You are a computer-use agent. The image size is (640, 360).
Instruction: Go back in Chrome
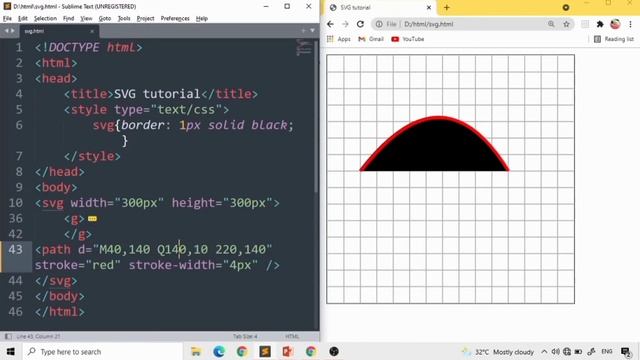[x=330, y=24]
